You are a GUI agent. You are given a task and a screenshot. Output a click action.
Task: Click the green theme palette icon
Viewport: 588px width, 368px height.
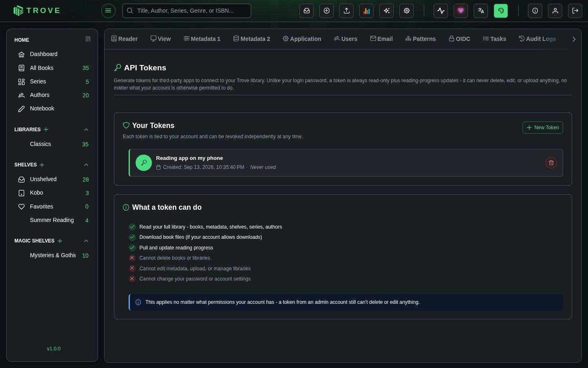click(501, 11)
